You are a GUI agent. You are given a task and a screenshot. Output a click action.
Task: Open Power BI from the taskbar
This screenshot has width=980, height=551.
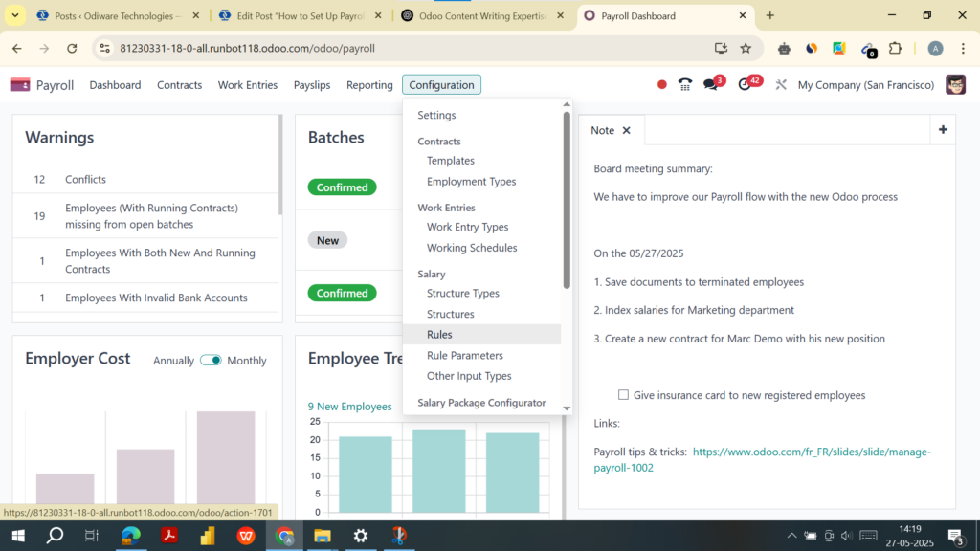click(x=208, y=536)
